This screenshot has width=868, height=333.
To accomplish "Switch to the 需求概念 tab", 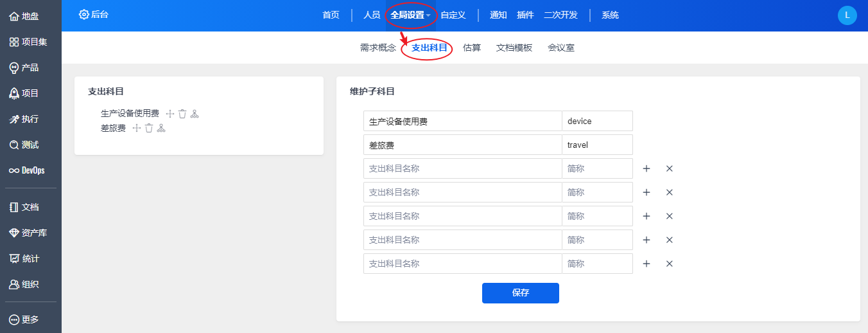I will [x=378, y=48].
